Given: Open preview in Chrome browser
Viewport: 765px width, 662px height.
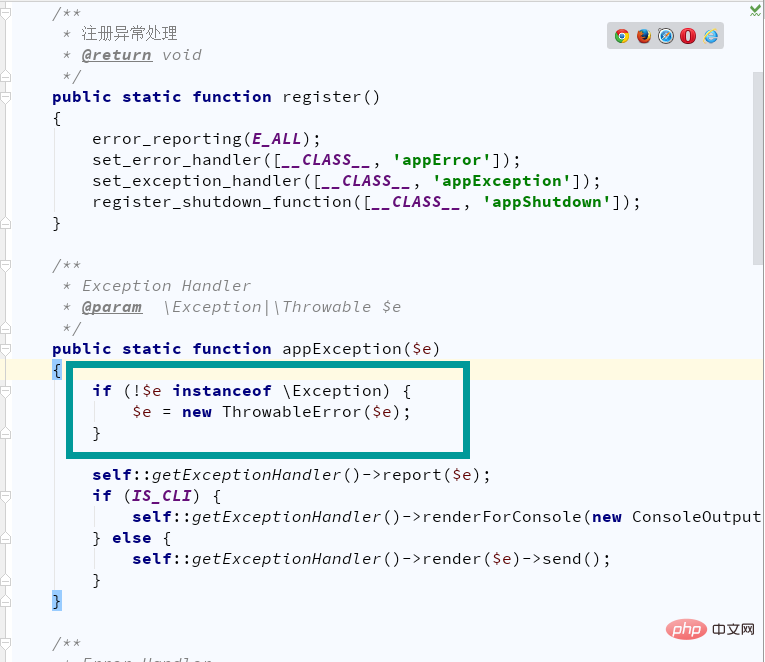Looking at the screenshot, I should click(622, 36).
